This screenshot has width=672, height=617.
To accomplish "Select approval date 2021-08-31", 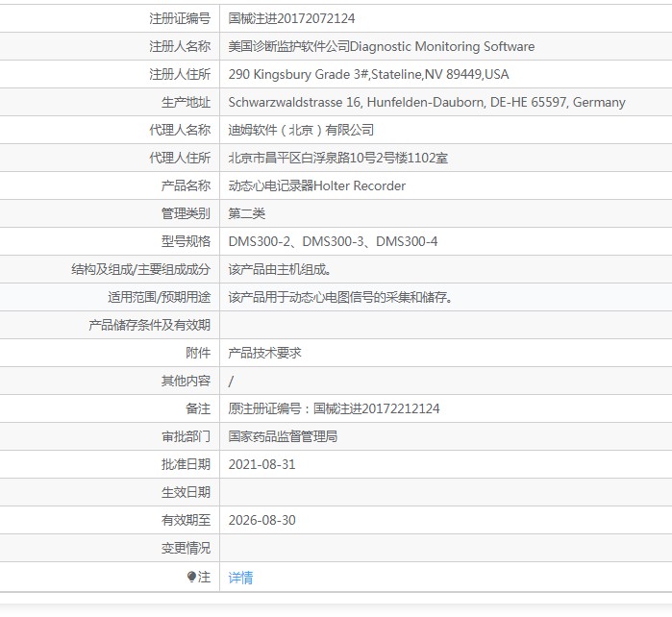I will click(x=261, y=464).
